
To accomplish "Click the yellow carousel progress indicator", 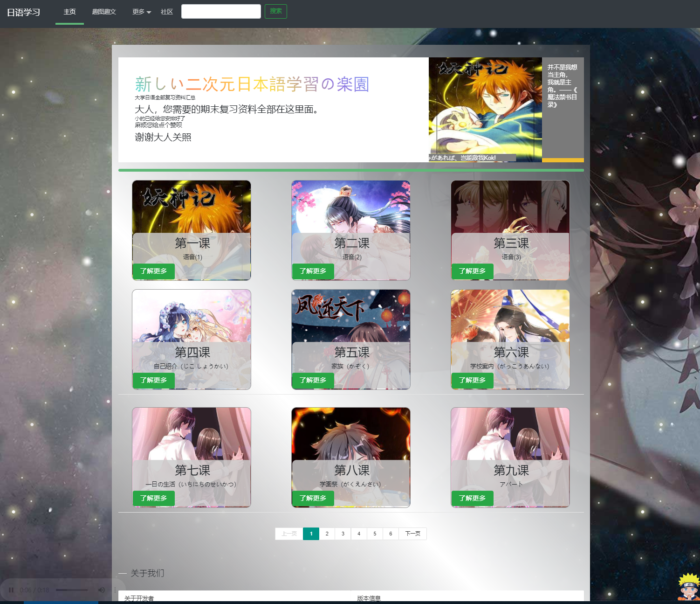I will click(x=563, y=160).
